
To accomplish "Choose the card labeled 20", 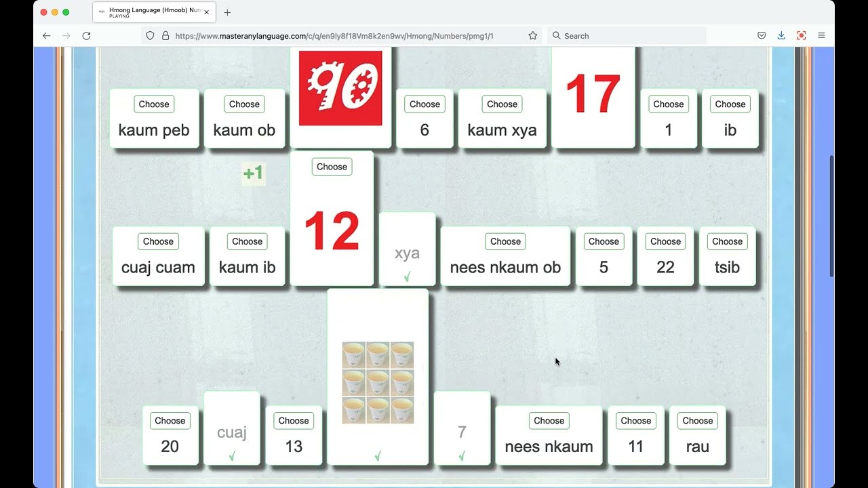I will 170,421.
